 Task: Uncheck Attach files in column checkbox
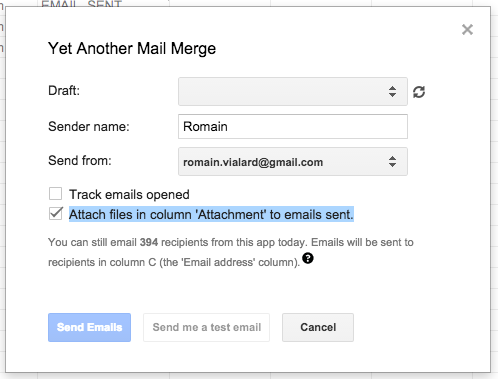pyautogui.click(x=55, y=214)
